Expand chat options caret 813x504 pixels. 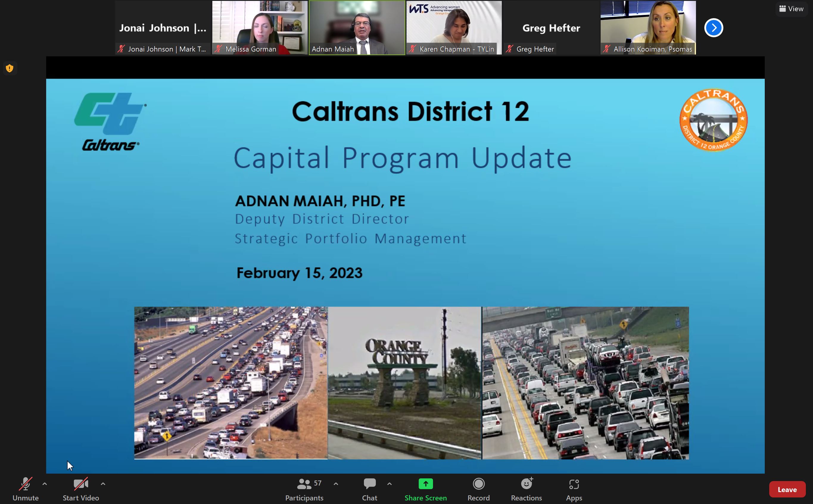pyautogui.click(x=390, y=484)
